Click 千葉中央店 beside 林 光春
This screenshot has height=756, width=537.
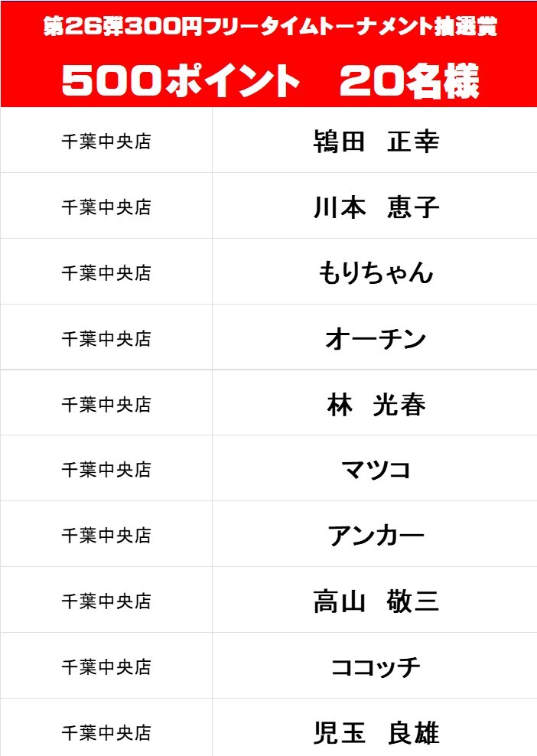(106, 405)
